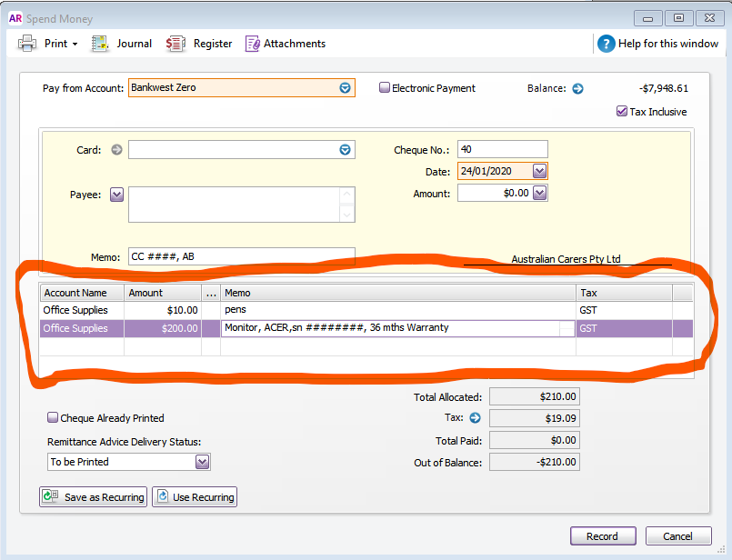Image resolution: width=732 pixels, height=560 pixels.
Task: Expand the Remittance Advice Delivery Status dropdown
Action: [x=202, y=462]
